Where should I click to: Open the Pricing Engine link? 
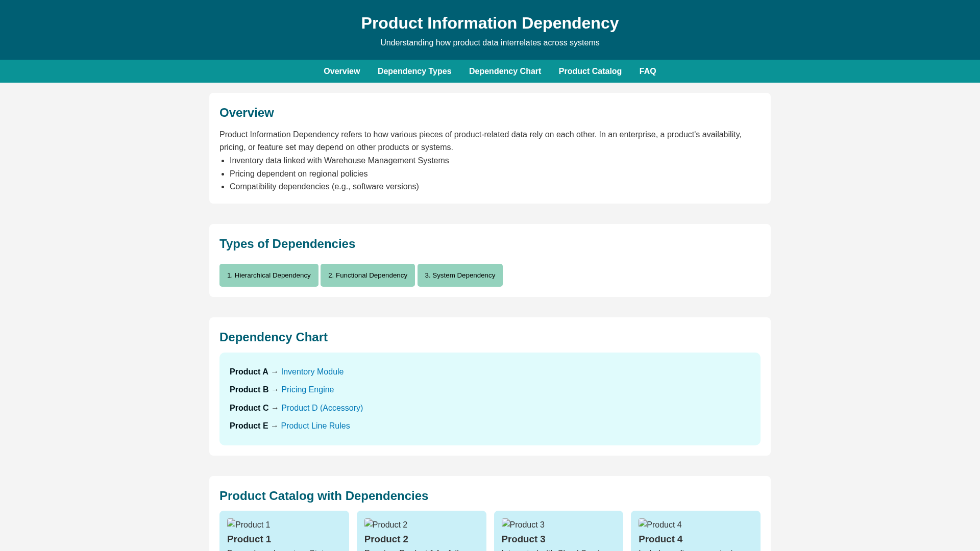[307, 390]
